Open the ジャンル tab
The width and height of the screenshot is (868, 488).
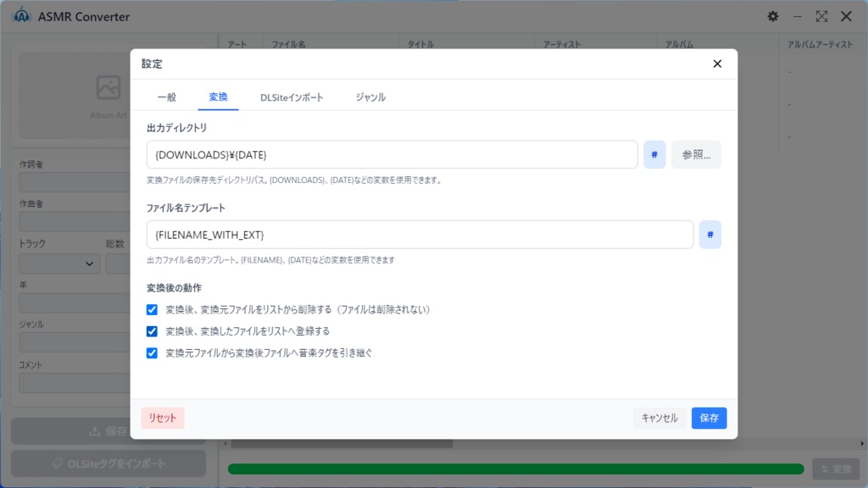370,97
